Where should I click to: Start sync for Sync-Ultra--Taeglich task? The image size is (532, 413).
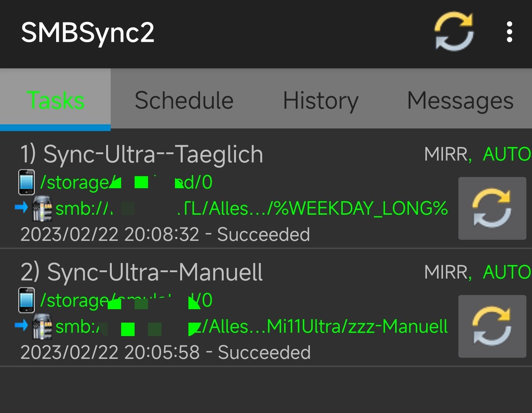point(492,208)
